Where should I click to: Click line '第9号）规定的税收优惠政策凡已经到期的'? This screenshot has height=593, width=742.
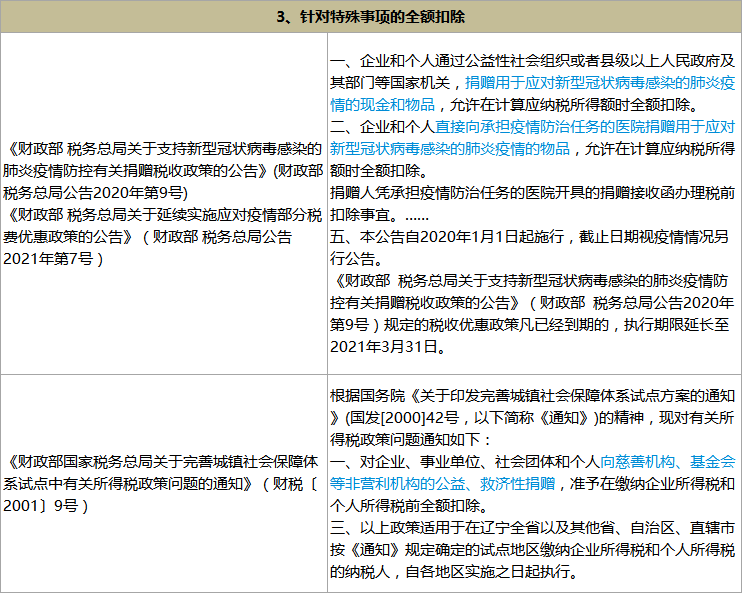(x=469, y=325)
